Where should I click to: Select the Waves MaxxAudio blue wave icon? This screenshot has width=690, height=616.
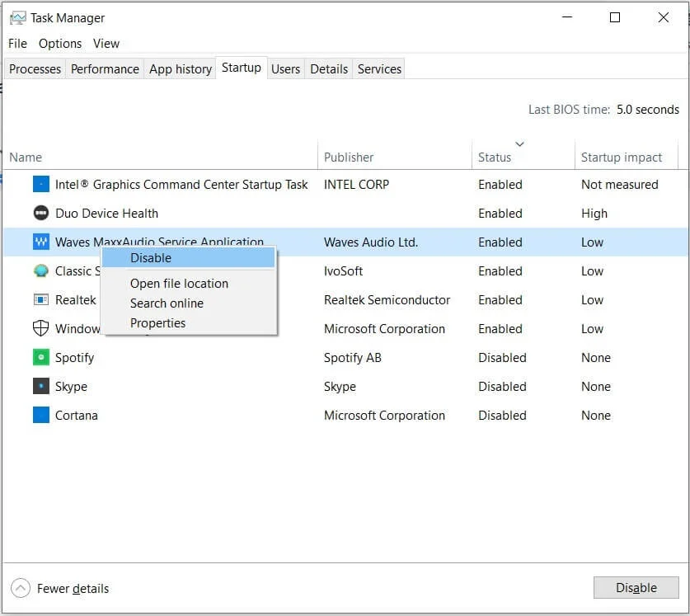click(x=43, y=242)
